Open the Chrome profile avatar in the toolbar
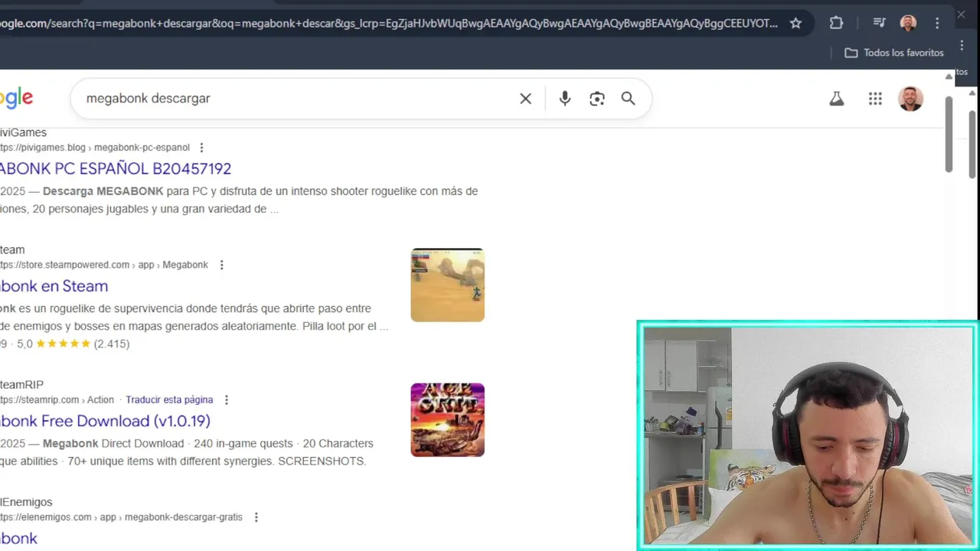The height and width of the screenshot is (551, 980). 908,23
